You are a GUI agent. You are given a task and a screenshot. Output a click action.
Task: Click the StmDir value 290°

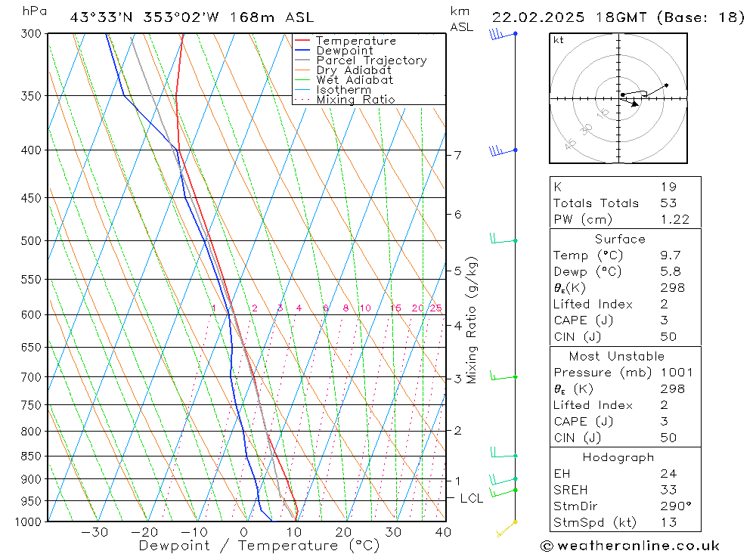[676, 506]
